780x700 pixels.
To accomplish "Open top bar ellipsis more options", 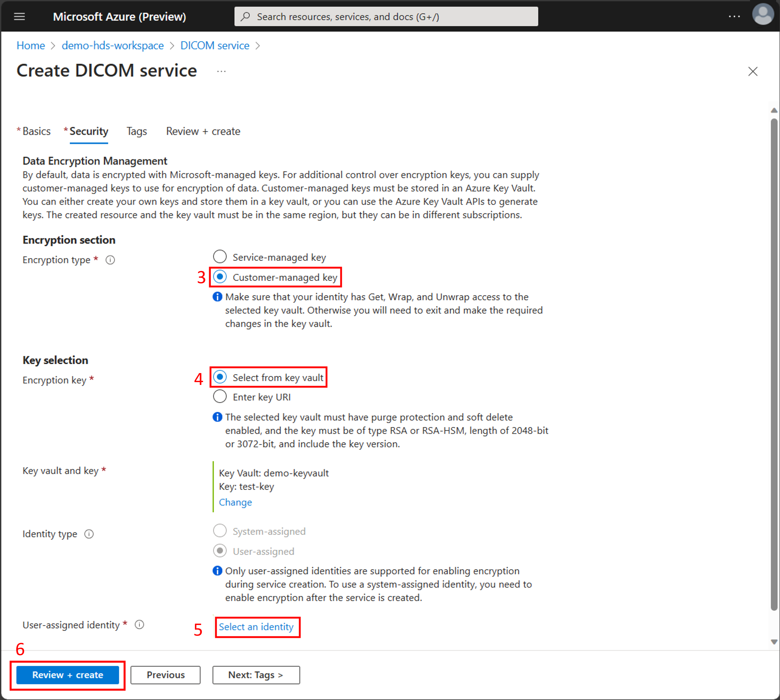I will pos(734,16).
